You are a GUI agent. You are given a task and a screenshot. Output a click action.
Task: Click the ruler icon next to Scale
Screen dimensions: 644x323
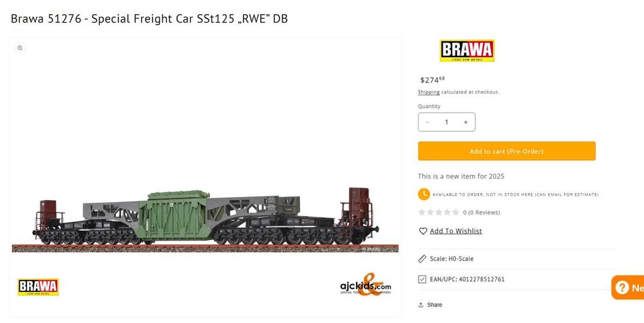pyautogui.click(x=422, y=259)
